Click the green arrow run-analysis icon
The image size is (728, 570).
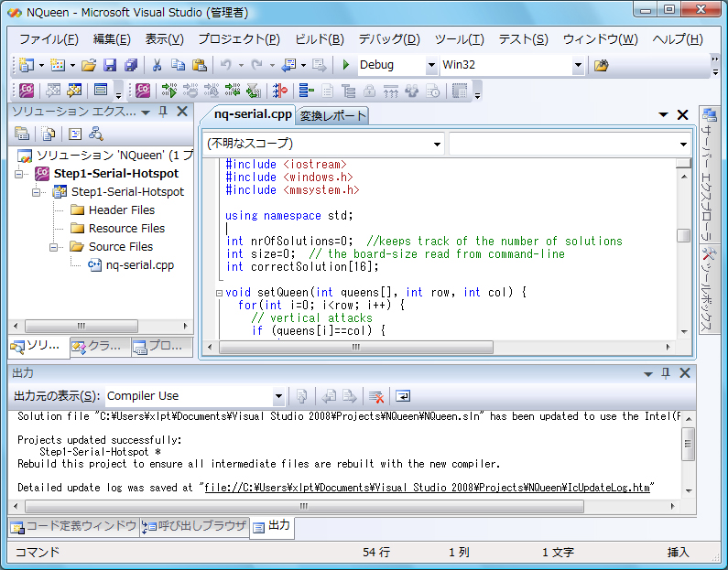pos(169,91)
